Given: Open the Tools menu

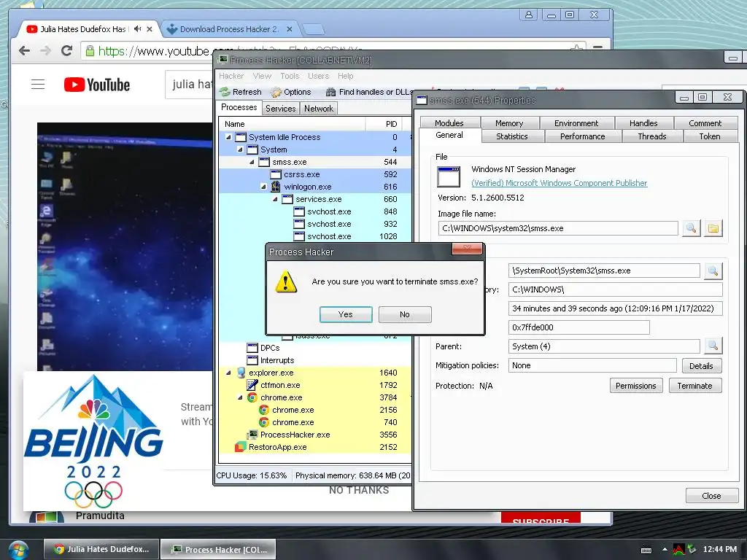Looking at the screenshot, I should click(290, 76).
